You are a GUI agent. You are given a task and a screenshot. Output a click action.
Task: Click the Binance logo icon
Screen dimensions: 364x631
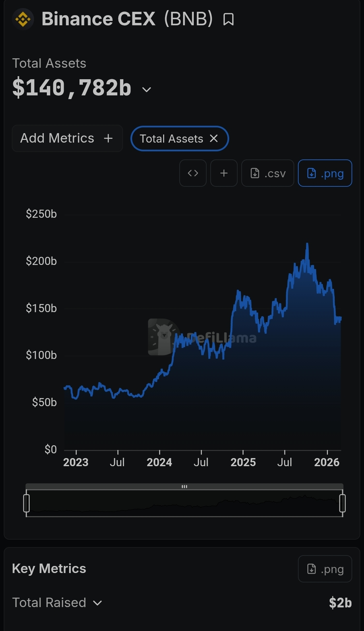coord(23,19)
